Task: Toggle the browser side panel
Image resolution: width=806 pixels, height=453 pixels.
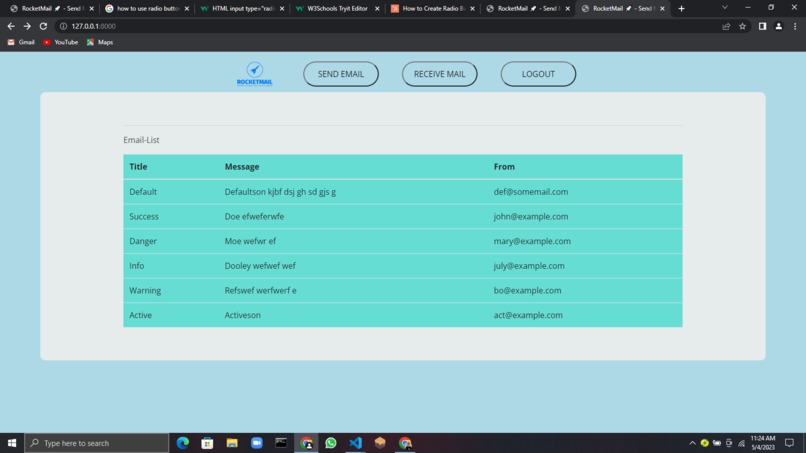Action: point(762,26)
